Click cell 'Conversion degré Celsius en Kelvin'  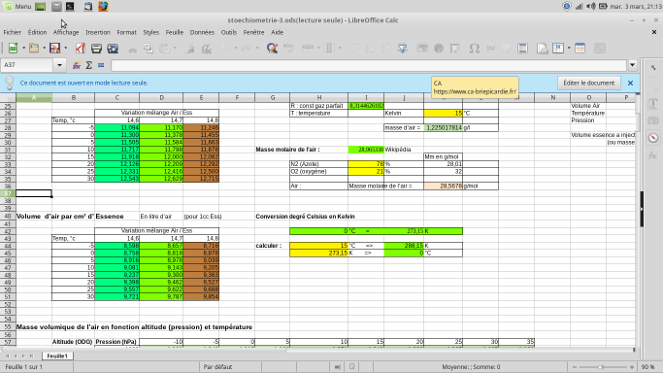coord(305,216)
